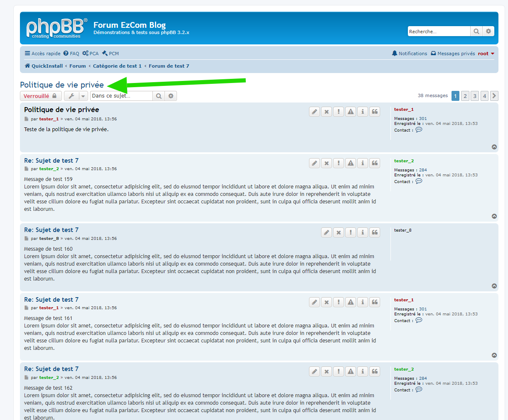Click the delete X icon on the tester_8 post

[x=339, y=232]
